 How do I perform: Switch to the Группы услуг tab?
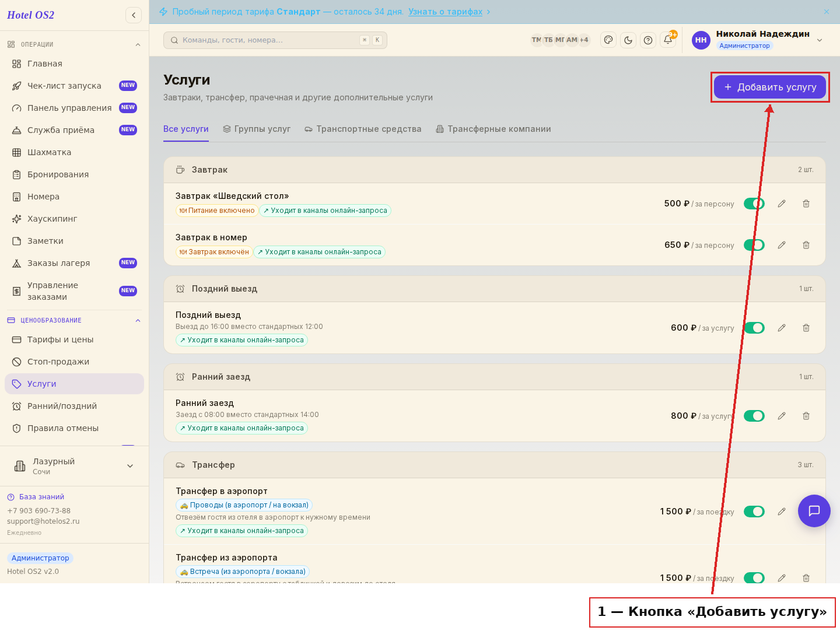pos(257,129)
